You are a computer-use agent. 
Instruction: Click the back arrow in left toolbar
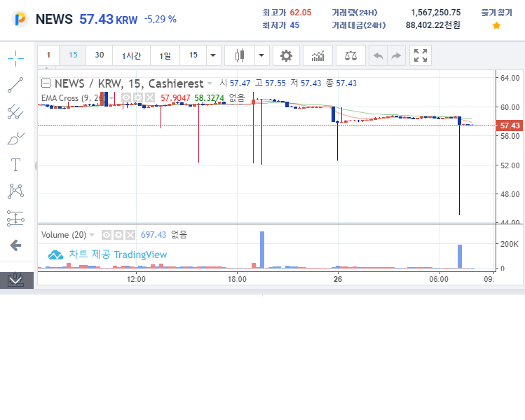coord(15,245)
